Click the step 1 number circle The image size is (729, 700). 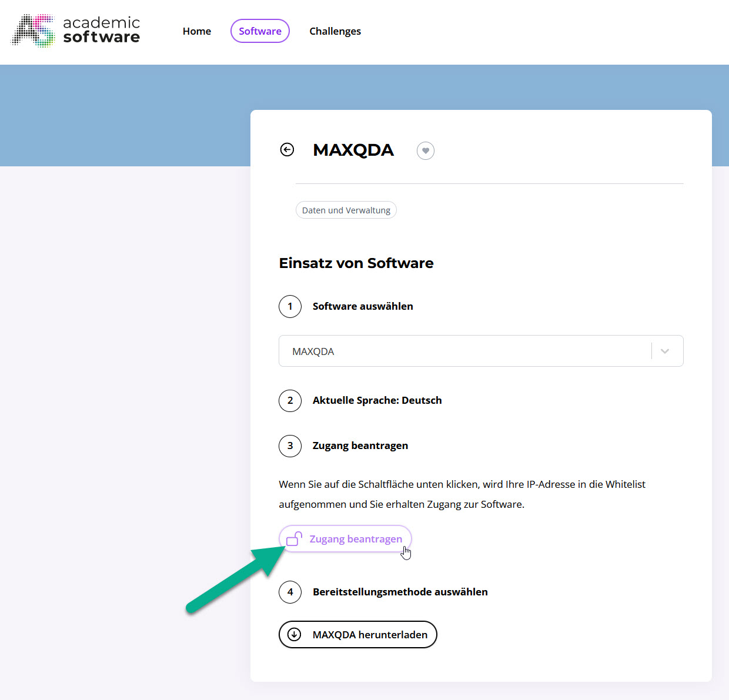290,306
